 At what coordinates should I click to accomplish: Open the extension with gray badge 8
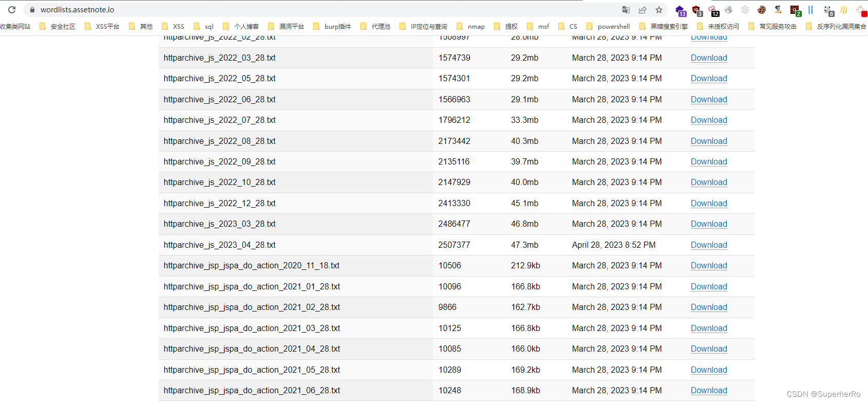click(x=828, y=10)
